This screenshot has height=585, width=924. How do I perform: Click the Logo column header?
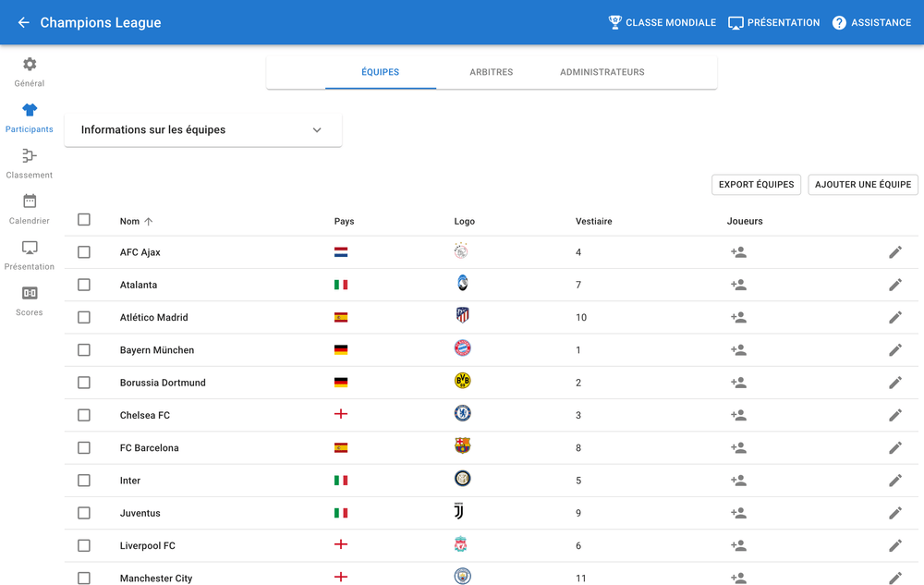[465, 222]
